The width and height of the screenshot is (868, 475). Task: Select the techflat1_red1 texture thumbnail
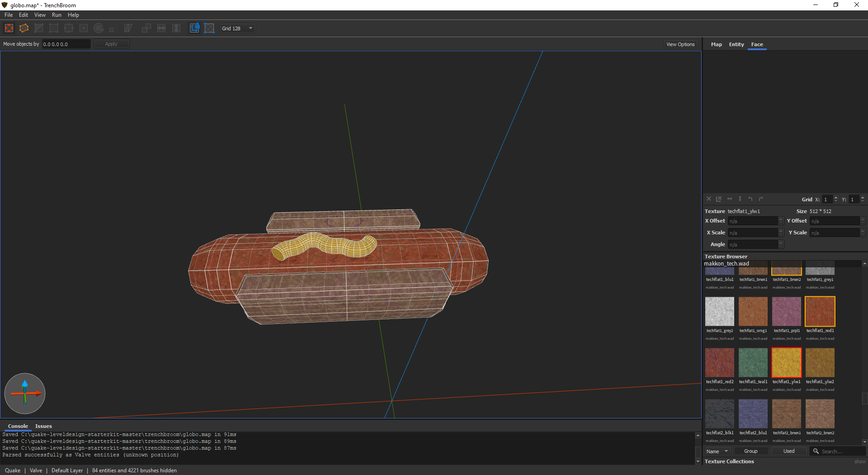(820, 311)
